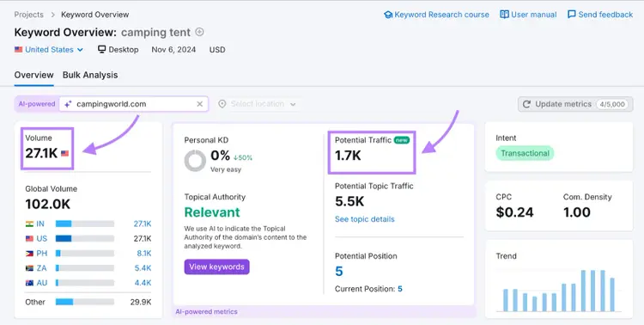The height and width of the screenshot is (325, 644).
Task: Click the Desktop device monitor icon
Action: [102, 50]
